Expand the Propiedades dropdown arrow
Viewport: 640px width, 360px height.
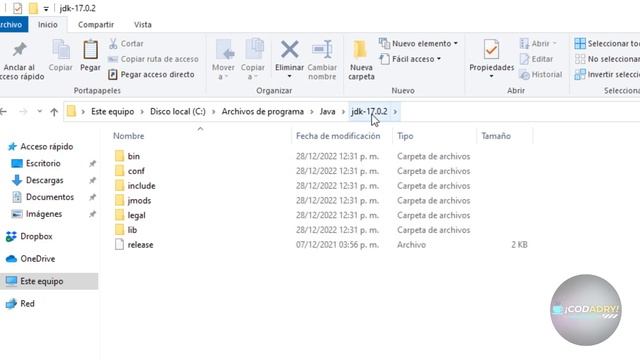491,76
